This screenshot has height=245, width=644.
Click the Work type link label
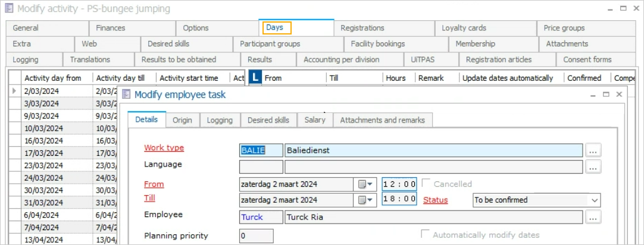point(164,148)
